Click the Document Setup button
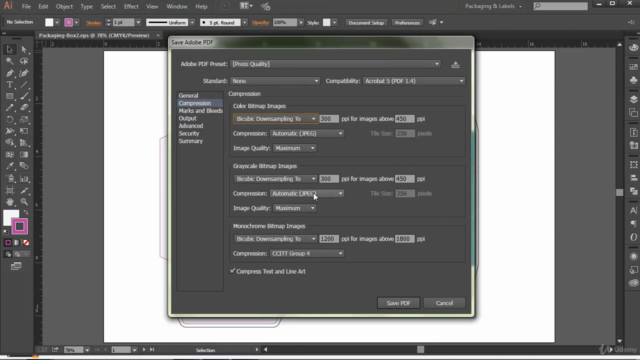 pos(366,22)
